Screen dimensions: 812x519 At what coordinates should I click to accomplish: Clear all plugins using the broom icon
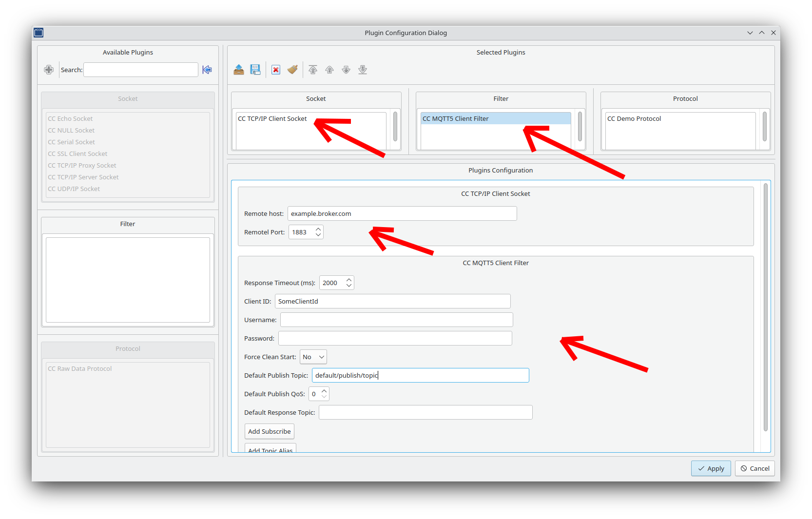292,70
